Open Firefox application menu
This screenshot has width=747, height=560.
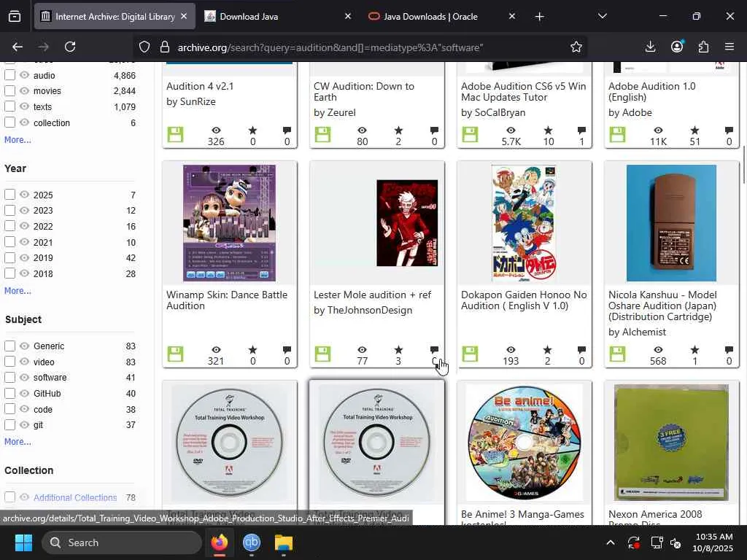[x=729, y=47]
